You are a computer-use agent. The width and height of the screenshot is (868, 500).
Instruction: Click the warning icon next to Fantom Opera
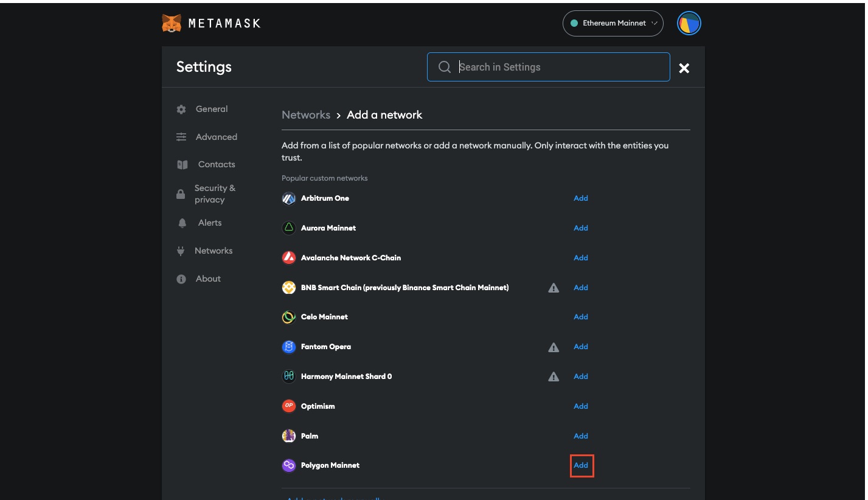553,347
